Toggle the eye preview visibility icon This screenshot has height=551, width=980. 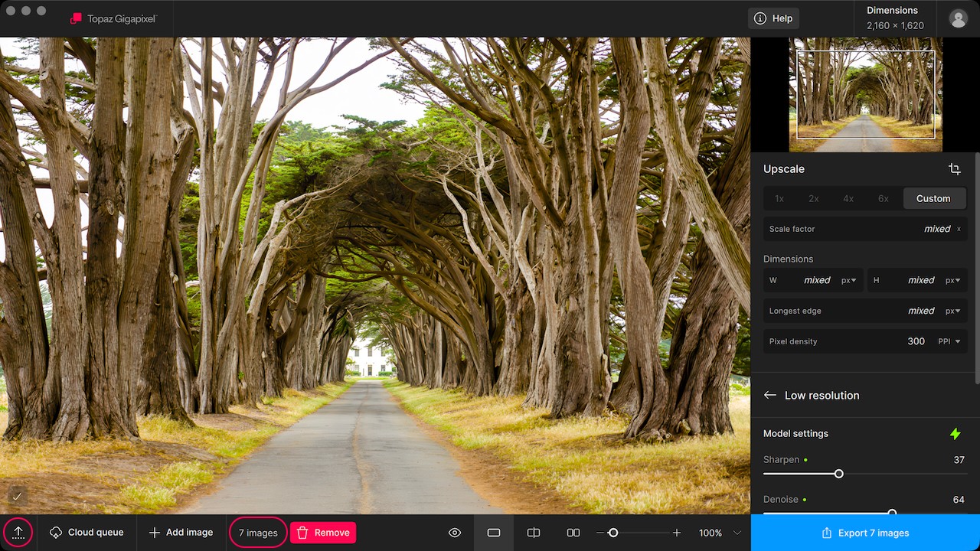pos(455,533)
